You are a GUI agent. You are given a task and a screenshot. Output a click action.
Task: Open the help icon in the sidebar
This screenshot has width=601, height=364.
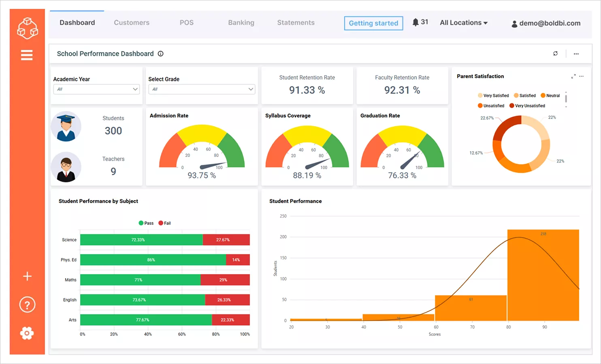point(27,305)
